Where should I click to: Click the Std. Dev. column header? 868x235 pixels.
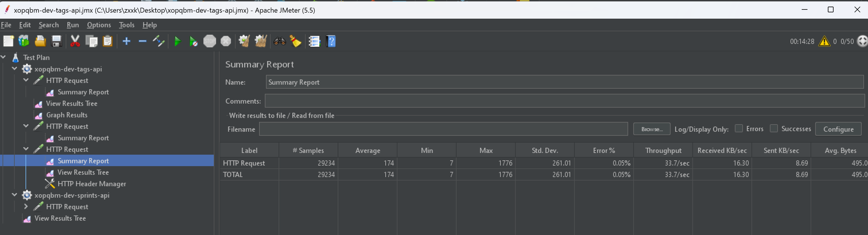click(x=545, y=150)
